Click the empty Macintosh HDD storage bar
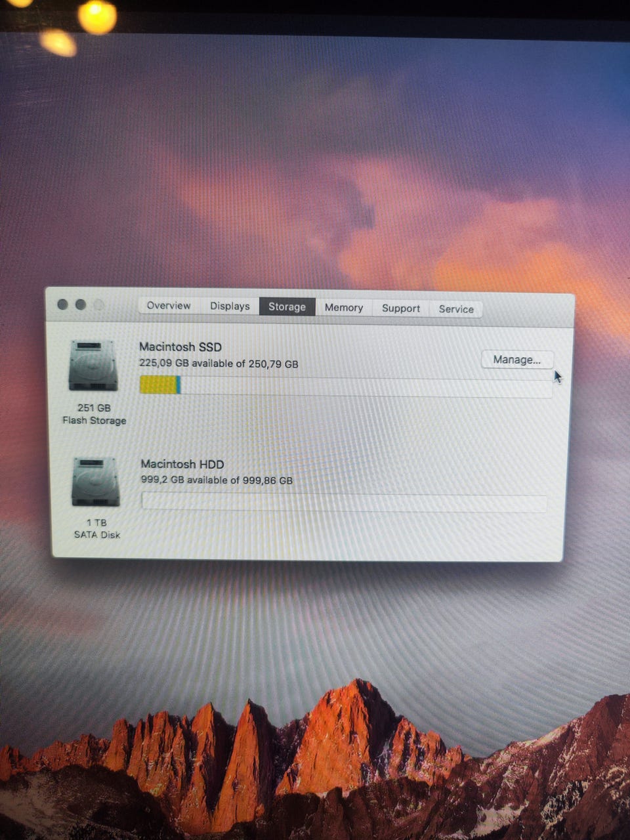Screen dimensions: 630x840 tap(345, 503)
